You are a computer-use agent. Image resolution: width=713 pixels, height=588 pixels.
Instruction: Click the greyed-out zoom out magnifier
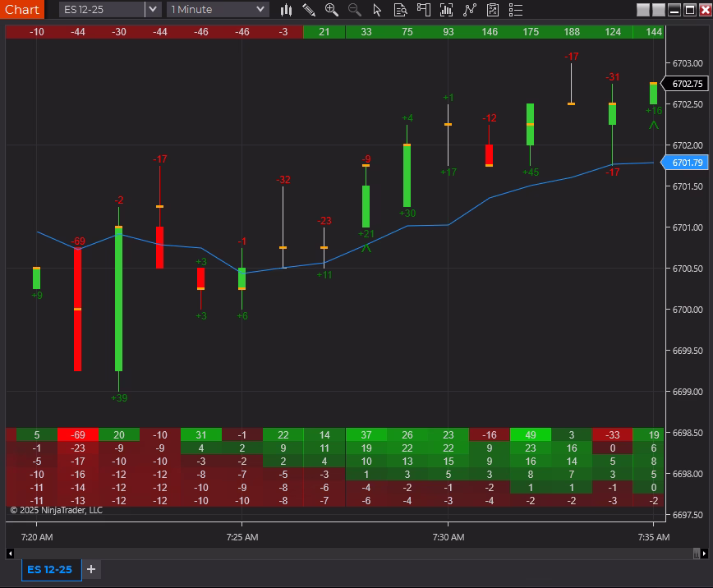pos(355,10)
